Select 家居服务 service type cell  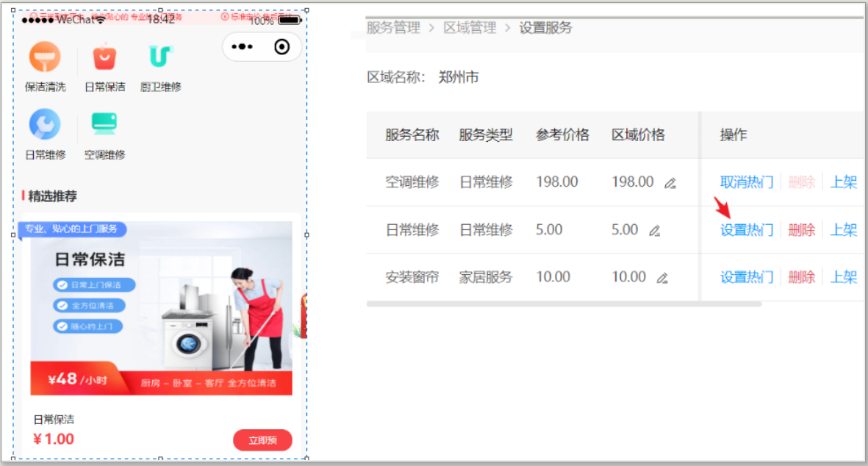click(x=486, y=276)
